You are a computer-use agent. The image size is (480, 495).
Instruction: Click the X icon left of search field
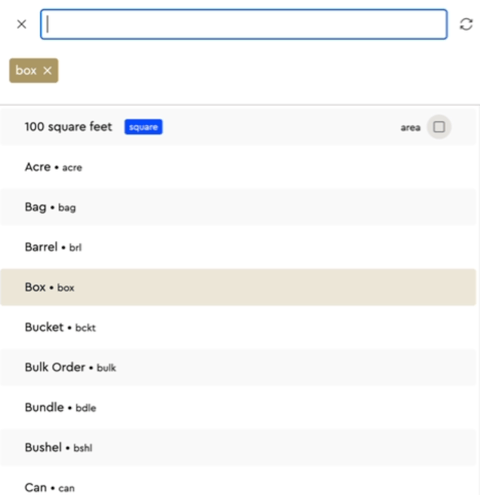(x=22, y=24)
